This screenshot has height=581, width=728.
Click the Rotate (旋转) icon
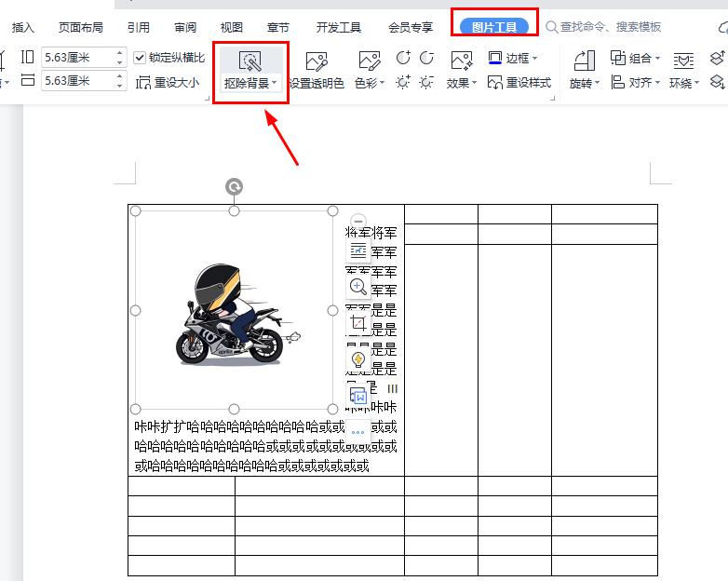(585, 61)
